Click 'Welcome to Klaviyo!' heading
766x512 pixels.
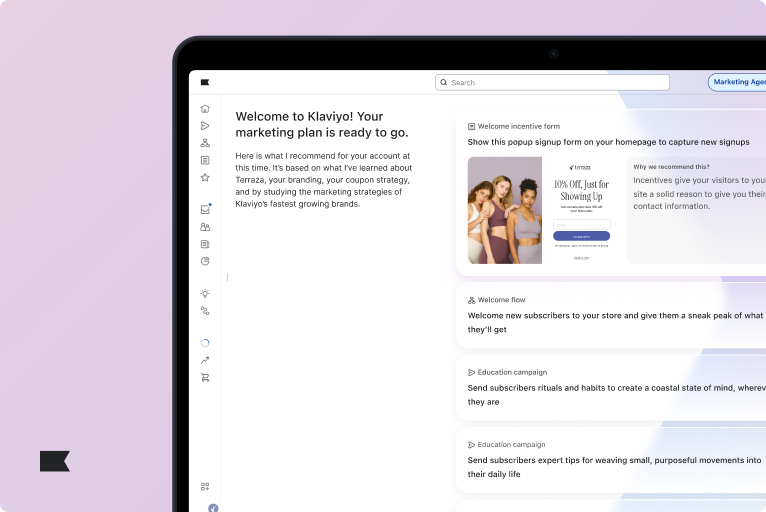pos(322,125)
